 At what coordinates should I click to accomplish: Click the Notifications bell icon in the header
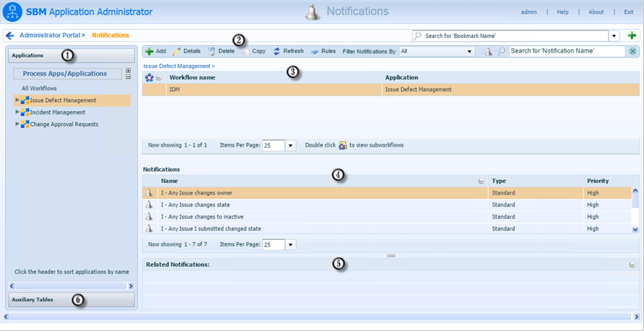point(313,12)
